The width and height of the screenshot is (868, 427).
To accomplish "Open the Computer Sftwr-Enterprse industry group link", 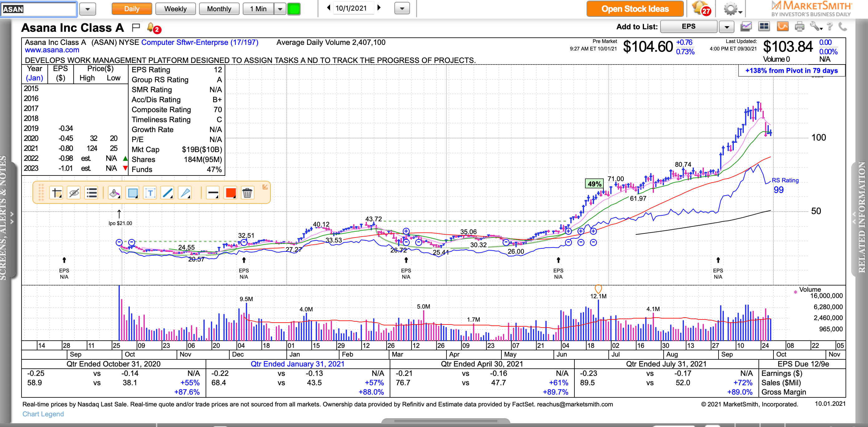I will point(199,42).
